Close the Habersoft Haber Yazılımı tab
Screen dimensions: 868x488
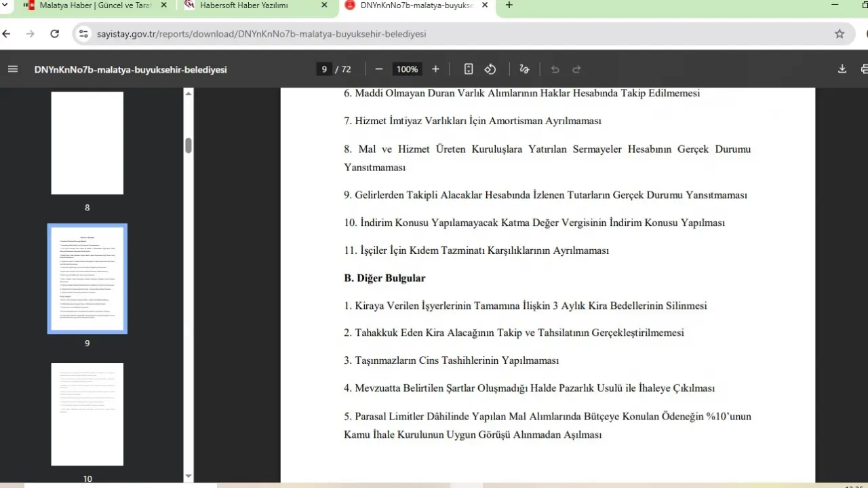pos(325,5)
